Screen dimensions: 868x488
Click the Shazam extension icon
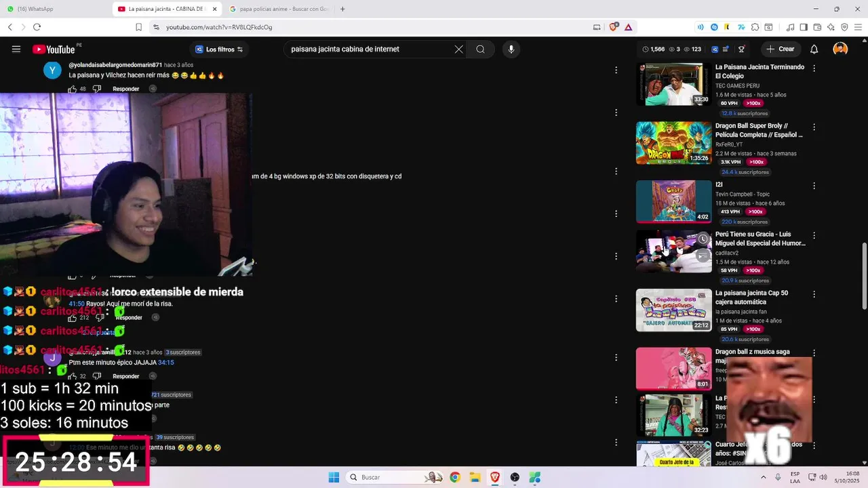tap(714, 27)
